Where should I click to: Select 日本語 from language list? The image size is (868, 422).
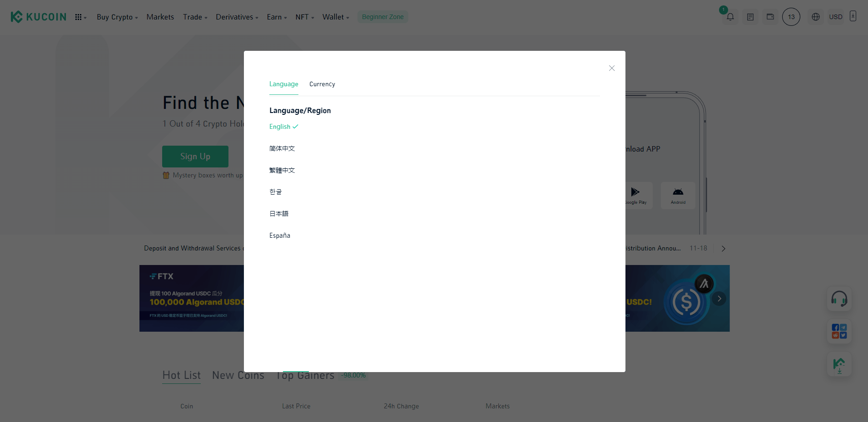click(279, 214)
